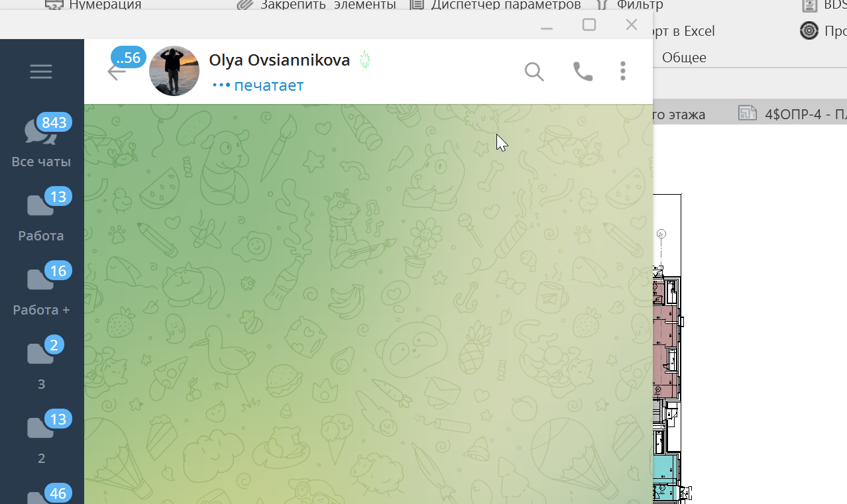This screenshot has height=504, width=847.
Task: Click Фильтр in the background ribbon
Action: [629, 5]
